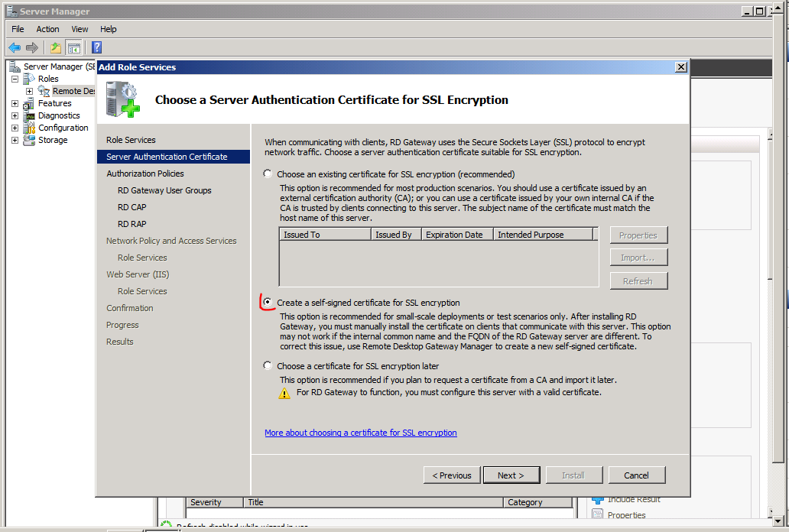Screen dimensions: 789x532
Task: Click Title column header behind dialog
Action: [373, 502]
